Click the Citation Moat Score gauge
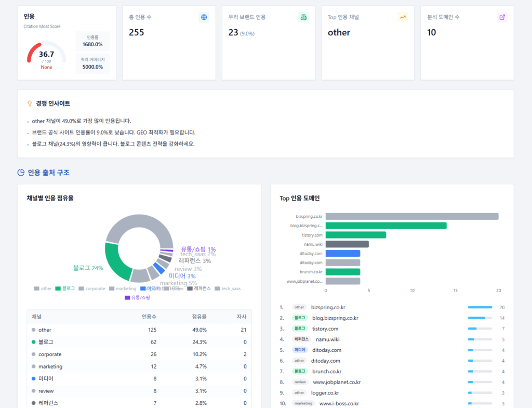 click(46, 55)
